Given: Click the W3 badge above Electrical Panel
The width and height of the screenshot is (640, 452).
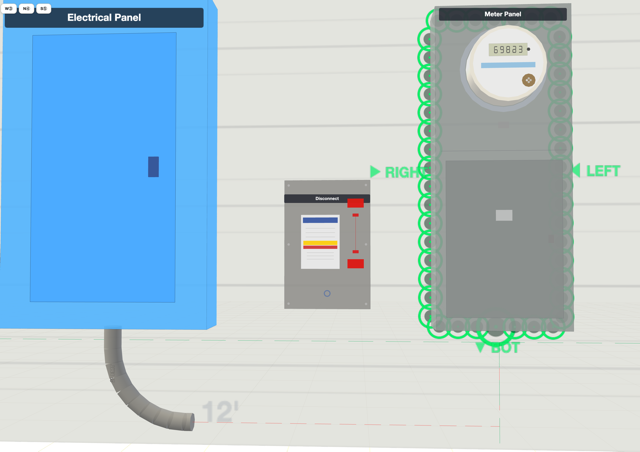Looking at the screenshot, I should [9, 8].
